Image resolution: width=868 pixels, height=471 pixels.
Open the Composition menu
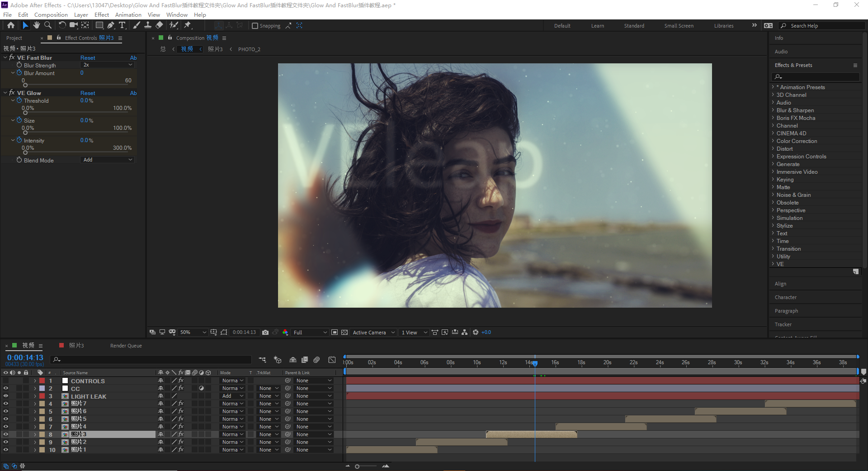pos(51,14)
